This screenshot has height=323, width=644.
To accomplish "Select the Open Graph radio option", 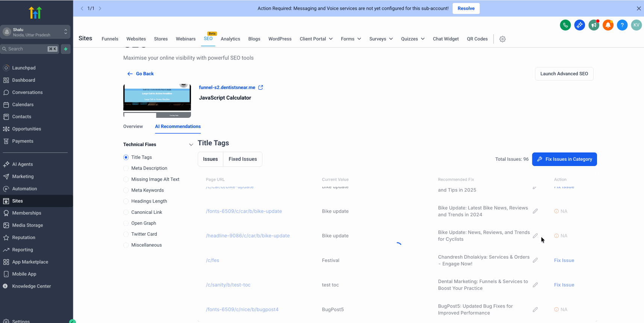I will pos(126,223).
